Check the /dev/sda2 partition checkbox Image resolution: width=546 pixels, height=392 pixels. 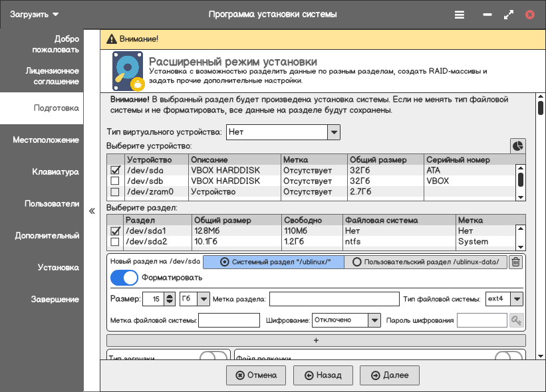tap(115, 242)
